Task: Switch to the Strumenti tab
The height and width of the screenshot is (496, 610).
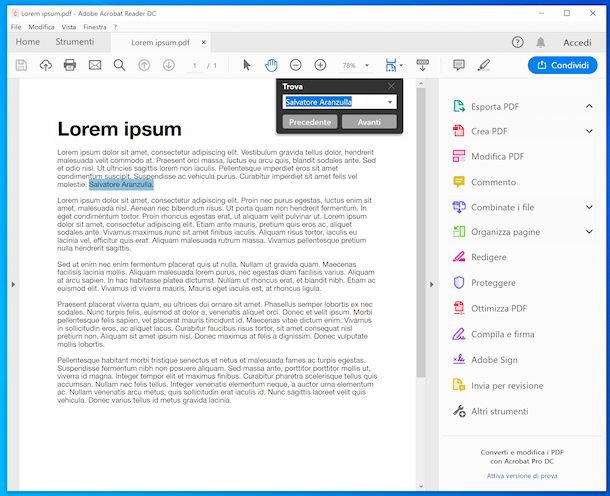Action: (75, 42)
